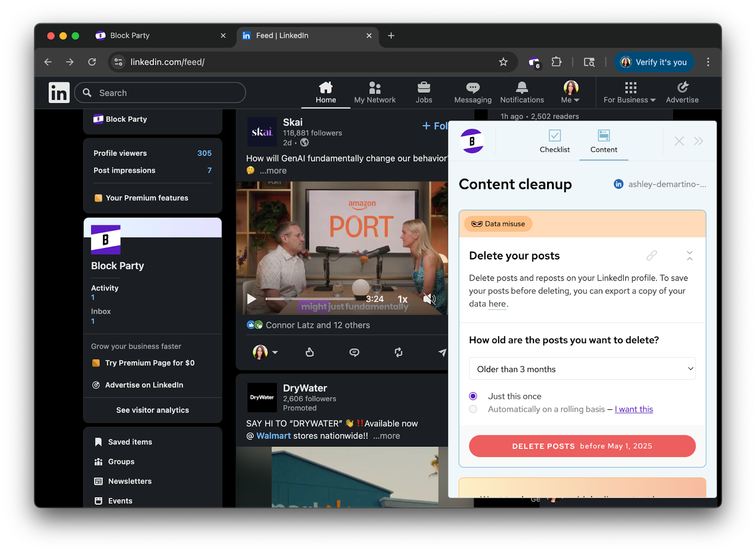
Task: Open new browser tab
Action: click(391, 35)
